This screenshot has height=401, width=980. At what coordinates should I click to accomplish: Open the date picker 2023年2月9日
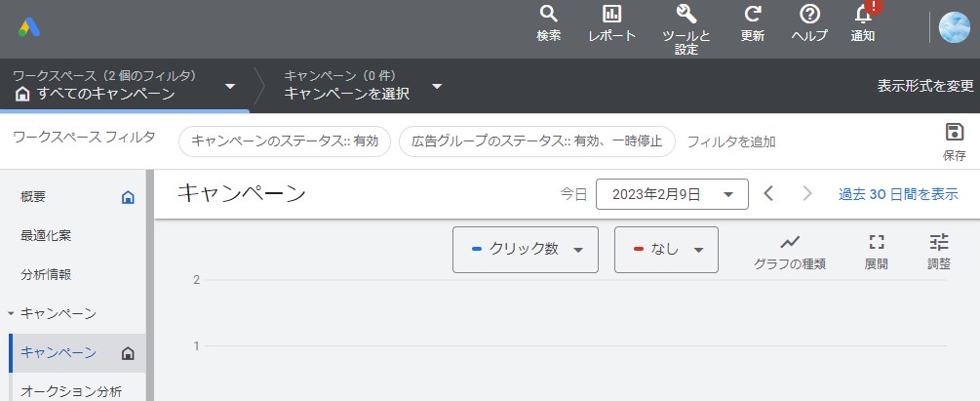[671, 194]
